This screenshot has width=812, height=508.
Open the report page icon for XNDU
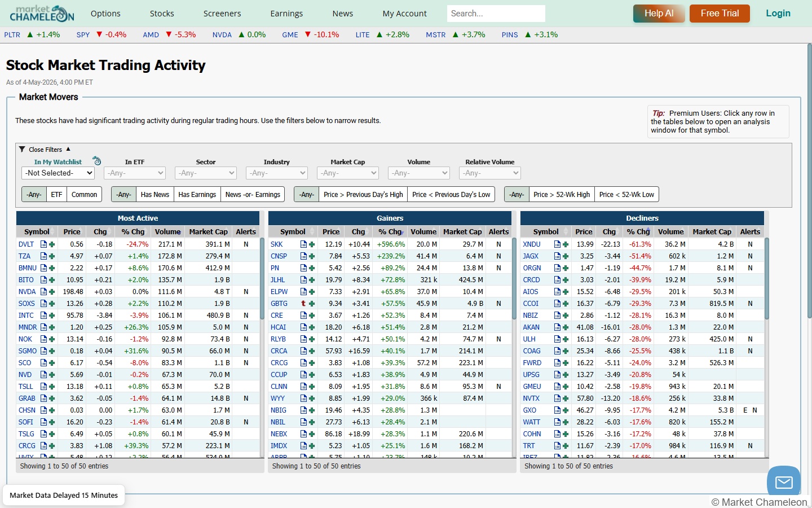[557, 244]
